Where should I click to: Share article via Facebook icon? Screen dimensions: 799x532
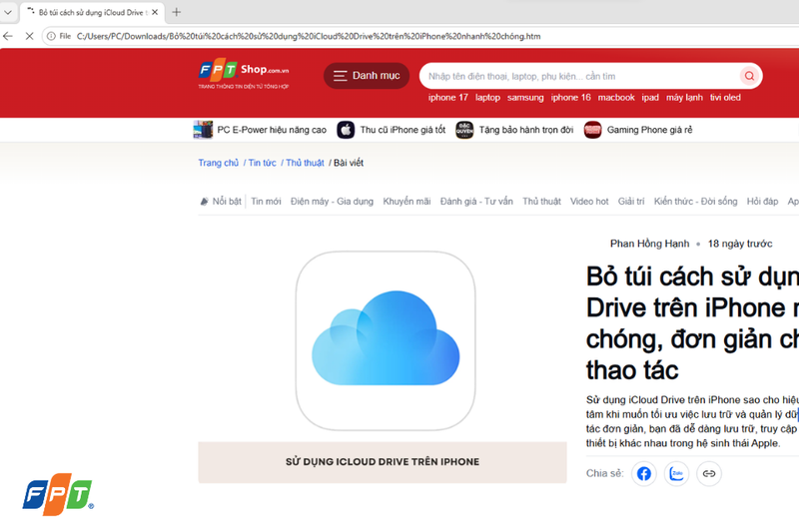point(643,474)
